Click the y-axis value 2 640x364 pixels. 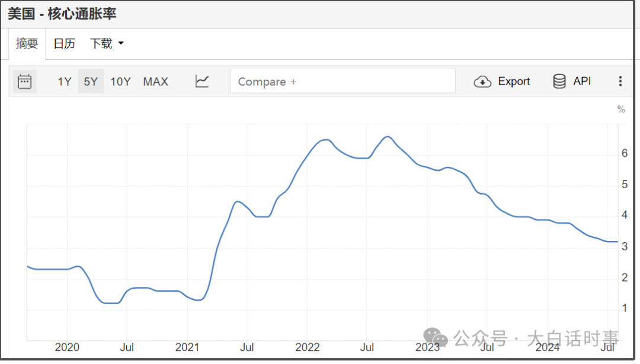[x=625, y=277]
